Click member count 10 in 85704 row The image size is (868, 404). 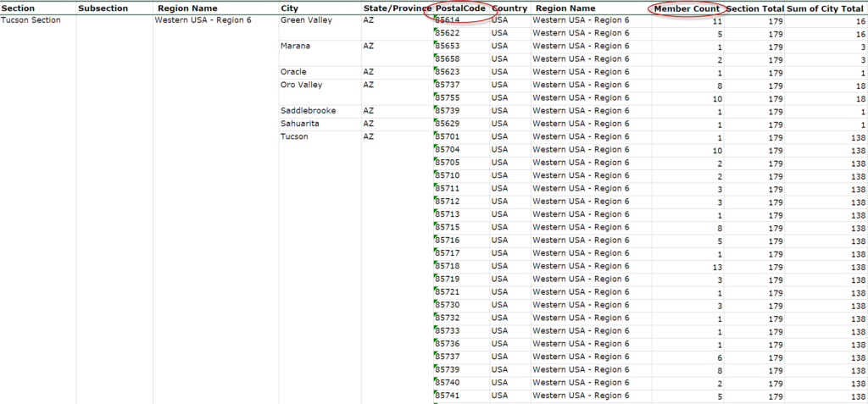tap(717, 151)
